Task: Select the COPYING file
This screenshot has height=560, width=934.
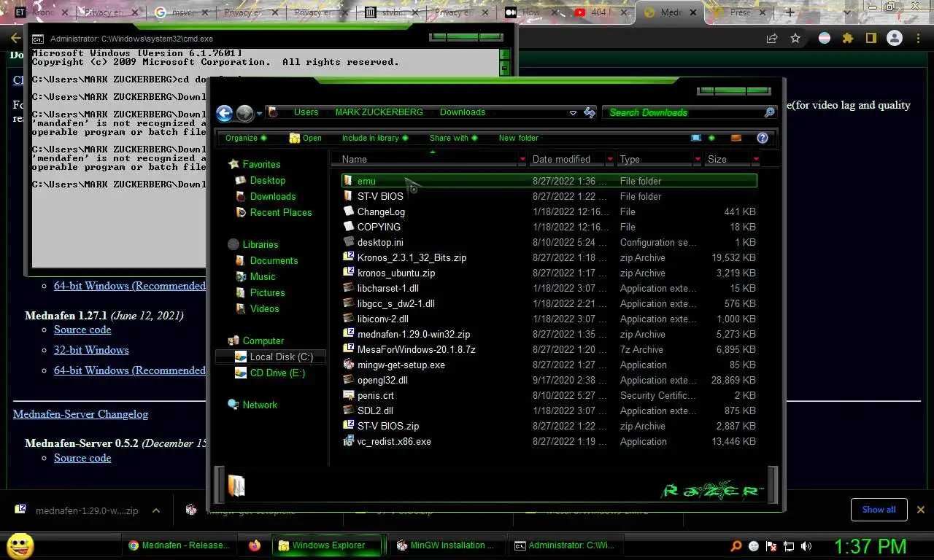Action: [x=379, y=227]
